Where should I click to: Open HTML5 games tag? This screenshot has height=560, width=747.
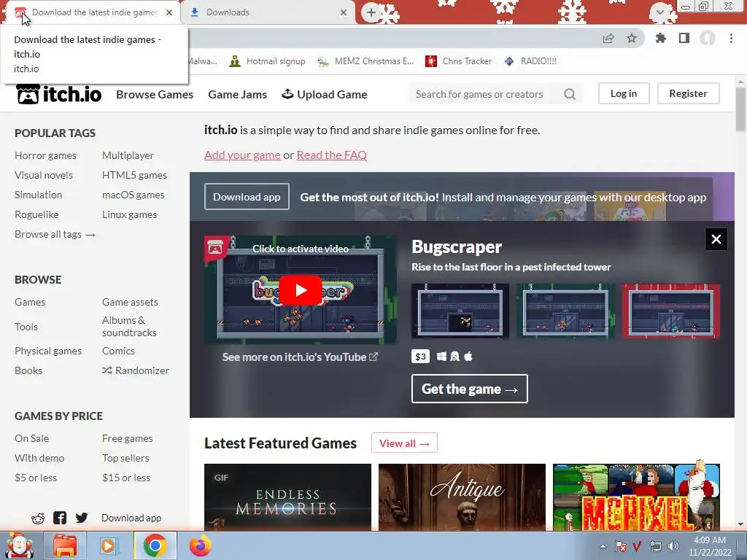(134, 175)
